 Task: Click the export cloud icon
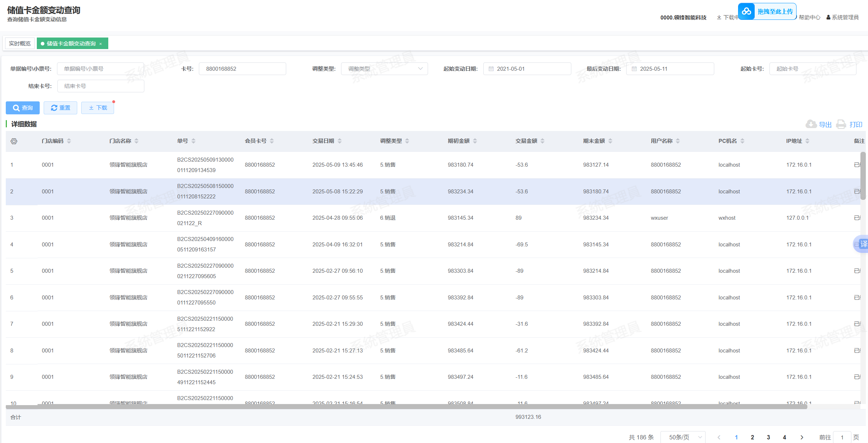pos(811,124)
